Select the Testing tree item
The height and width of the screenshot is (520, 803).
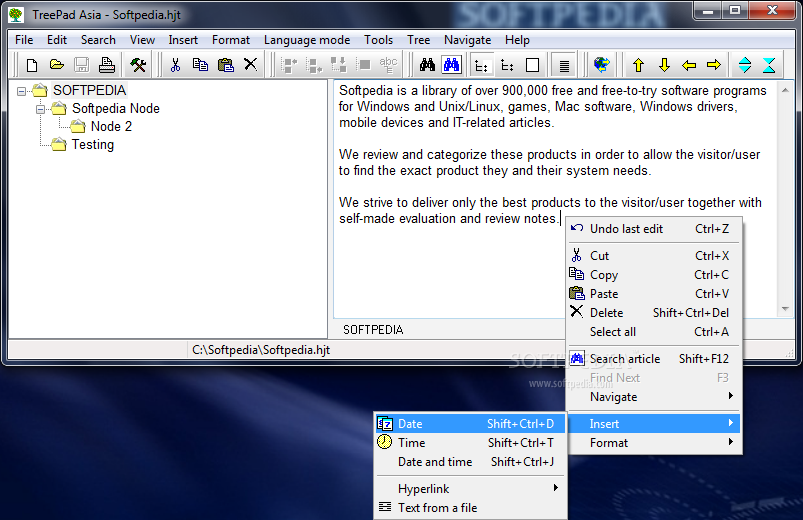point(93,144)
